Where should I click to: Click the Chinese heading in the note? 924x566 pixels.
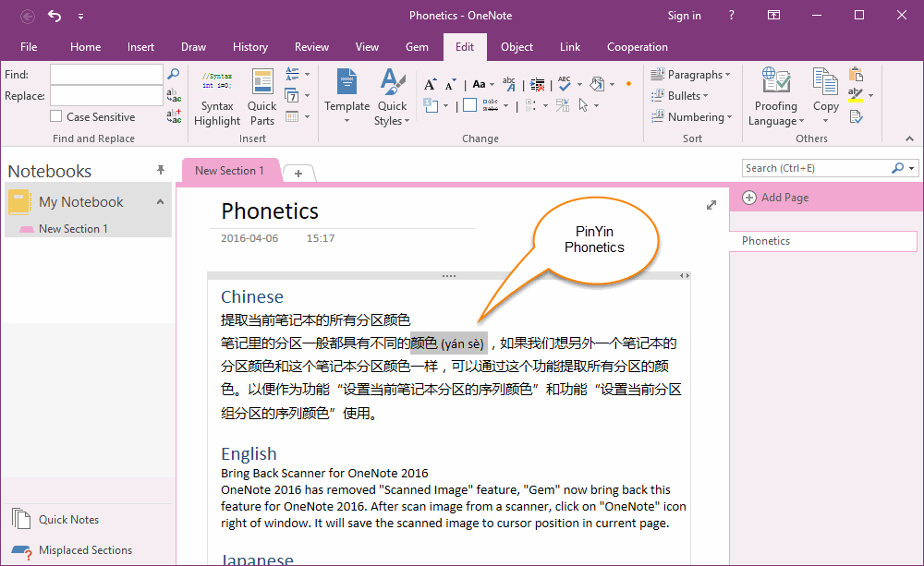(x=252, y=296)
